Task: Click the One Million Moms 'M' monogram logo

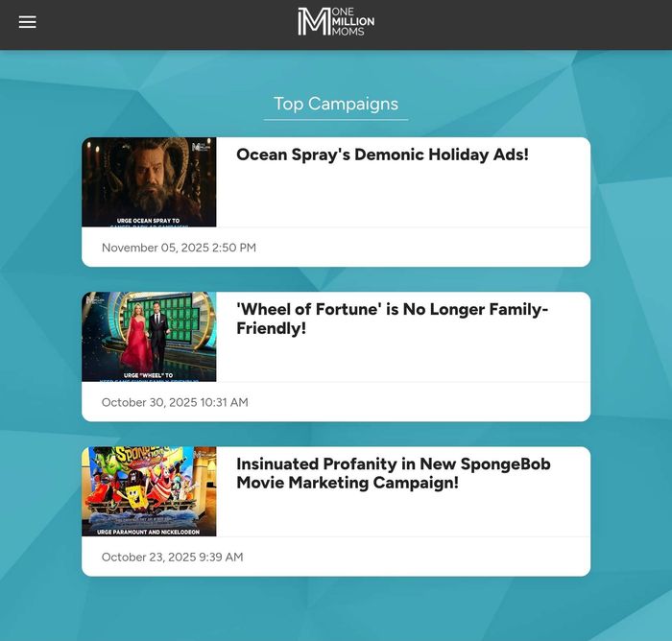Action: (x=313, y=21)
